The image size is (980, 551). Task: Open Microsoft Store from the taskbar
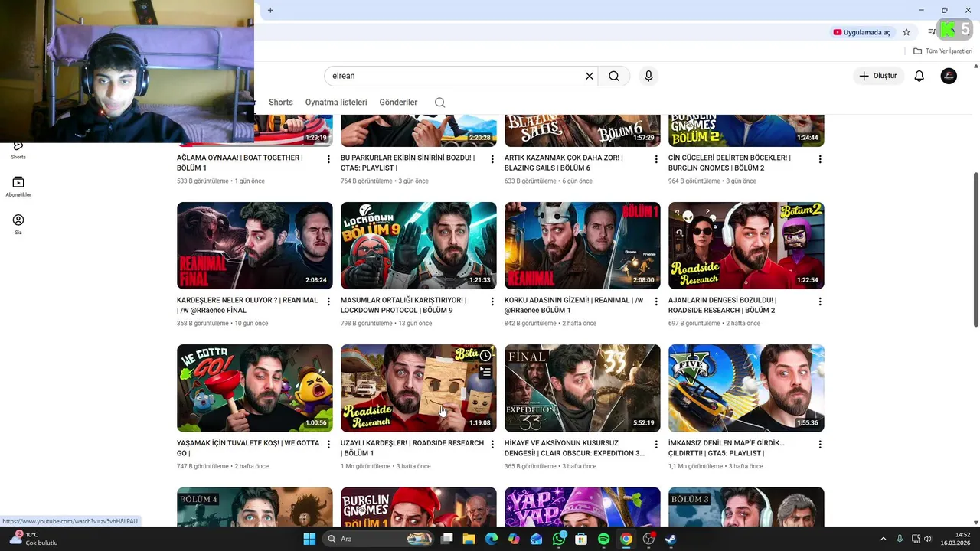pos(581,539)
